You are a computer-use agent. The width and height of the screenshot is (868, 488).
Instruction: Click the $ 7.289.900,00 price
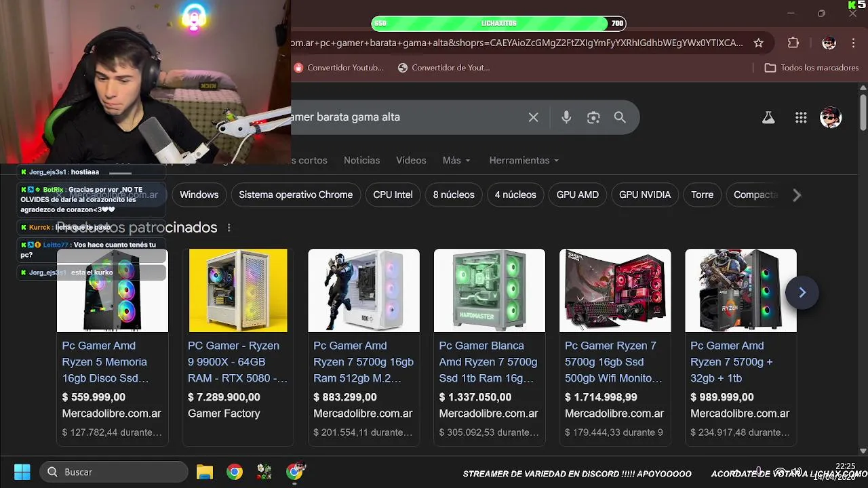tap(224, 397)
